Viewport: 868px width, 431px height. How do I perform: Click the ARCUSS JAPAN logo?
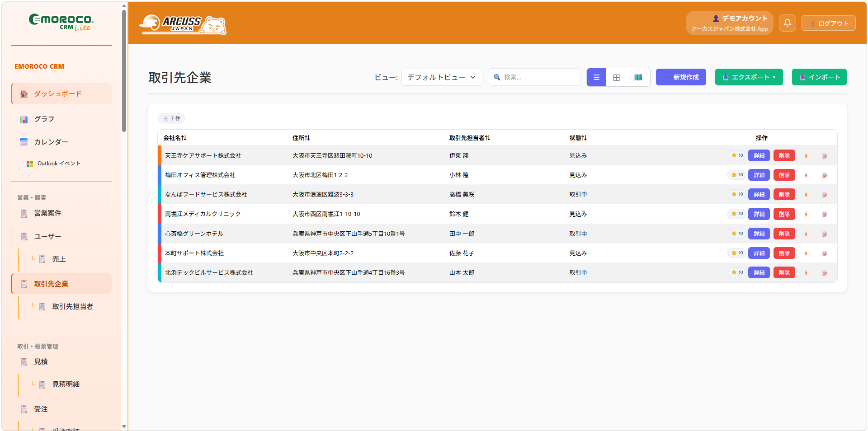[183, 24]
